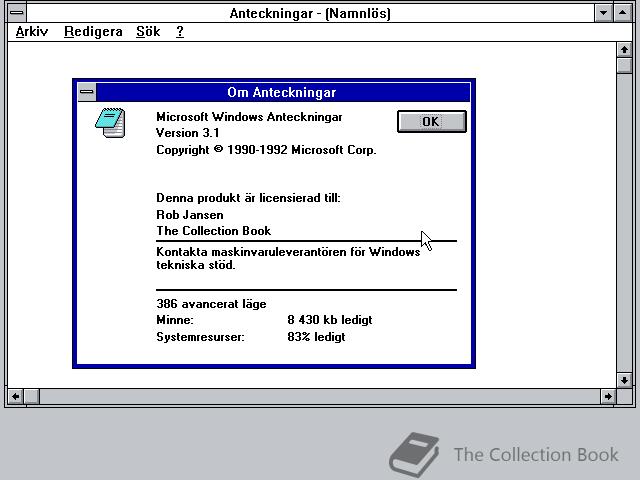Screen dimensions: 640x480
Task: Click 'Microsoft Windows Anteckningar' text
Action: point(249,117)
